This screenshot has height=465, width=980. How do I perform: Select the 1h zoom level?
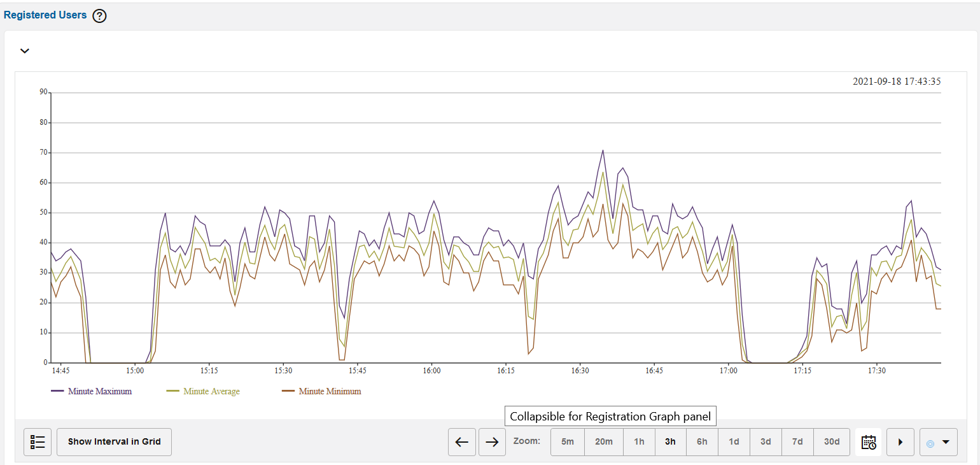click(x=639, y=442)
